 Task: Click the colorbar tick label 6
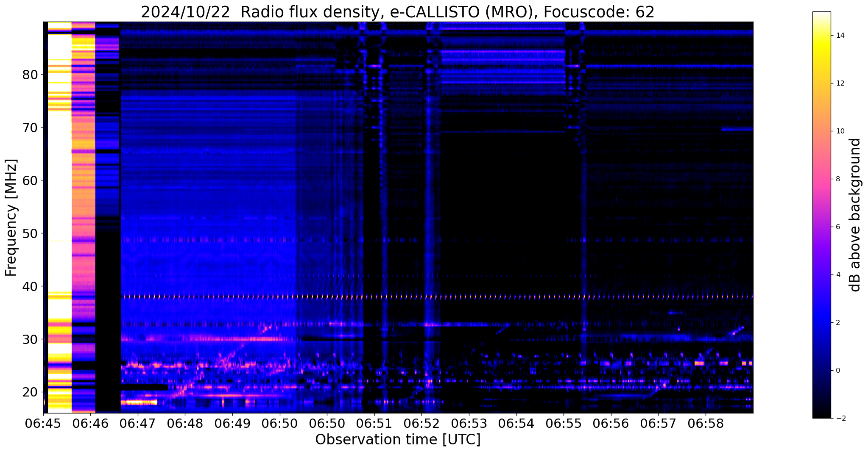coord(837,227)
